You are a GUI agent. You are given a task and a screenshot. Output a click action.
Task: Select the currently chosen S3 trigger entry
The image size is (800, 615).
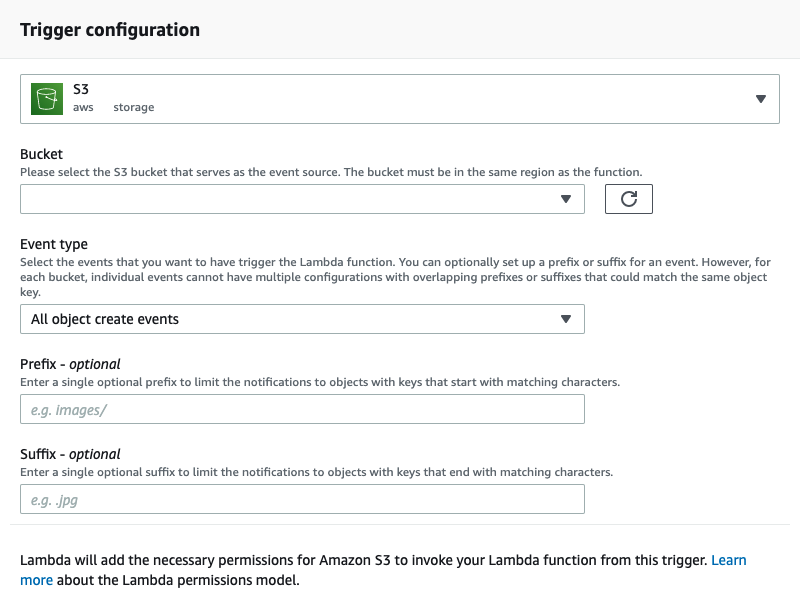(400, 98)
